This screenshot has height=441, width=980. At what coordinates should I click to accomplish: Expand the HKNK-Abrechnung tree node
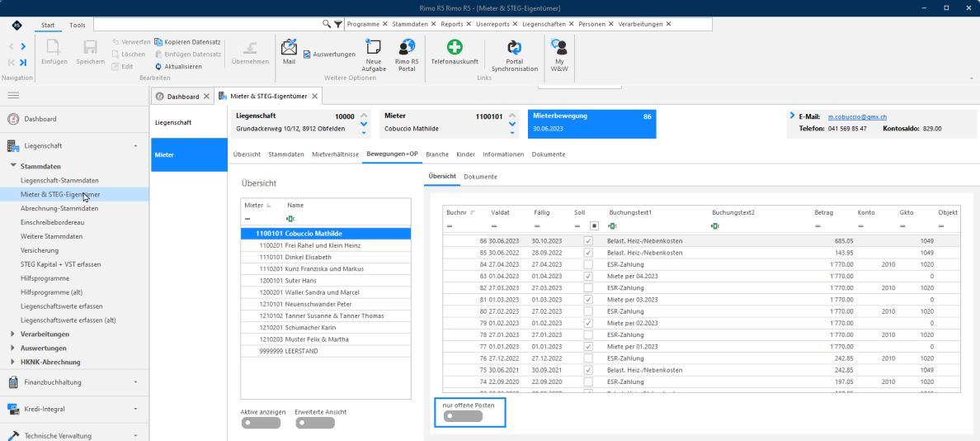(13, 362)
